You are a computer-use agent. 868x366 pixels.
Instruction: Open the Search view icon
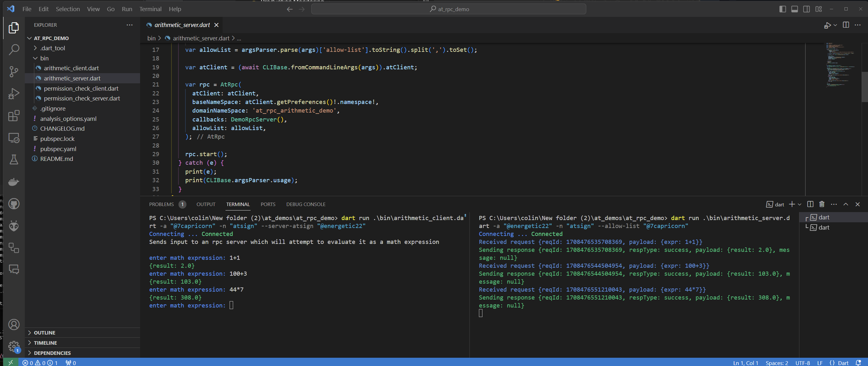[x=13, y=50]
